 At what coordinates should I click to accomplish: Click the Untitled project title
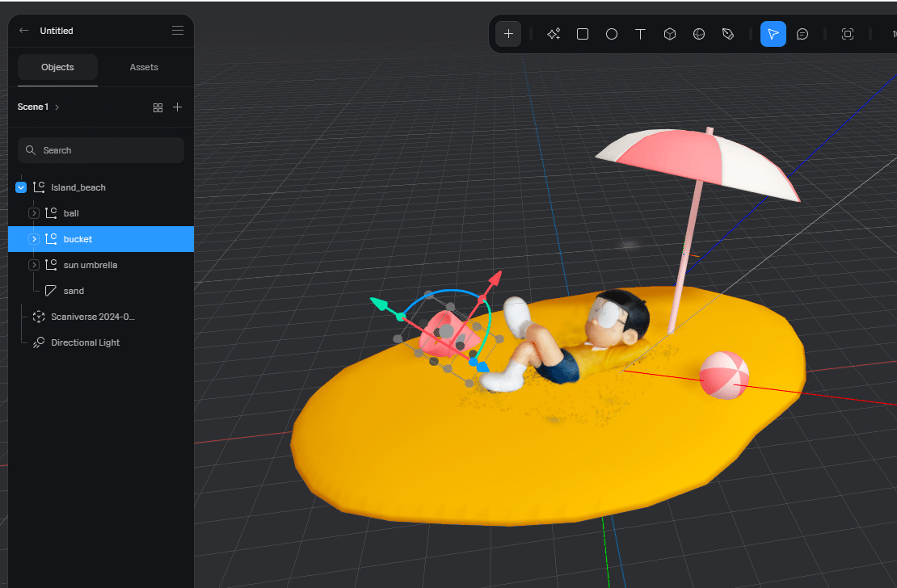click(x=57, y=31)
